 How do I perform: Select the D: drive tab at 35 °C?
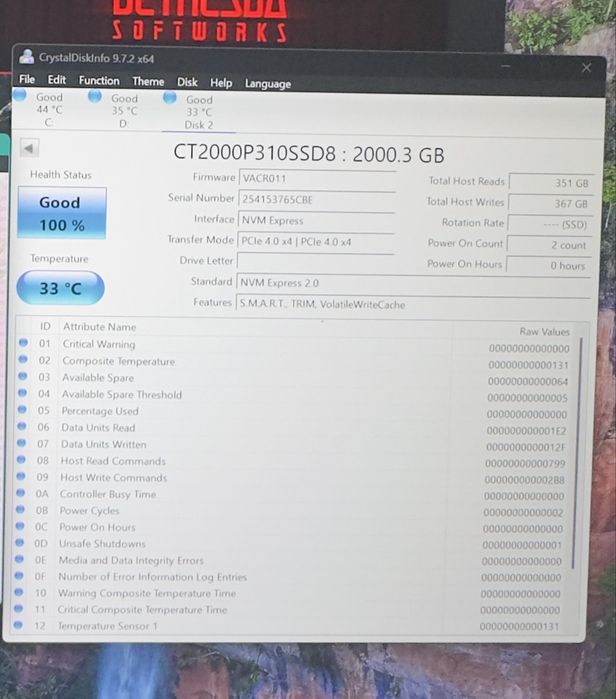click(x=124, y=111)
